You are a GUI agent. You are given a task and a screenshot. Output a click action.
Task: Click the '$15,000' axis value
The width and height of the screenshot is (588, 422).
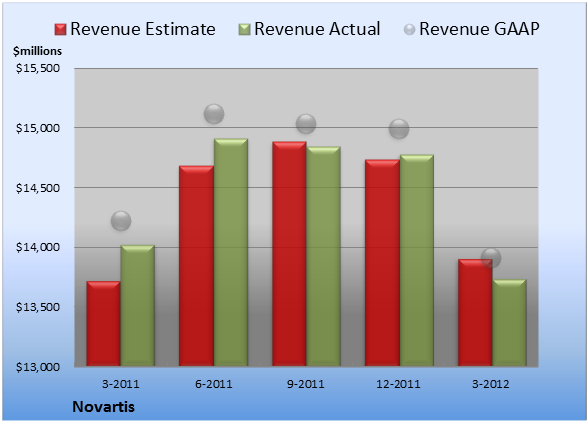point(38,128)
